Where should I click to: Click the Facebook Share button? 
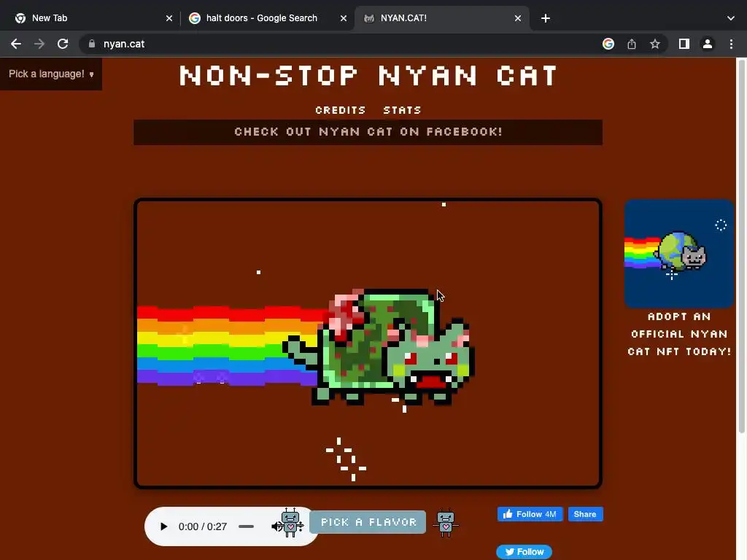point(585,514)
